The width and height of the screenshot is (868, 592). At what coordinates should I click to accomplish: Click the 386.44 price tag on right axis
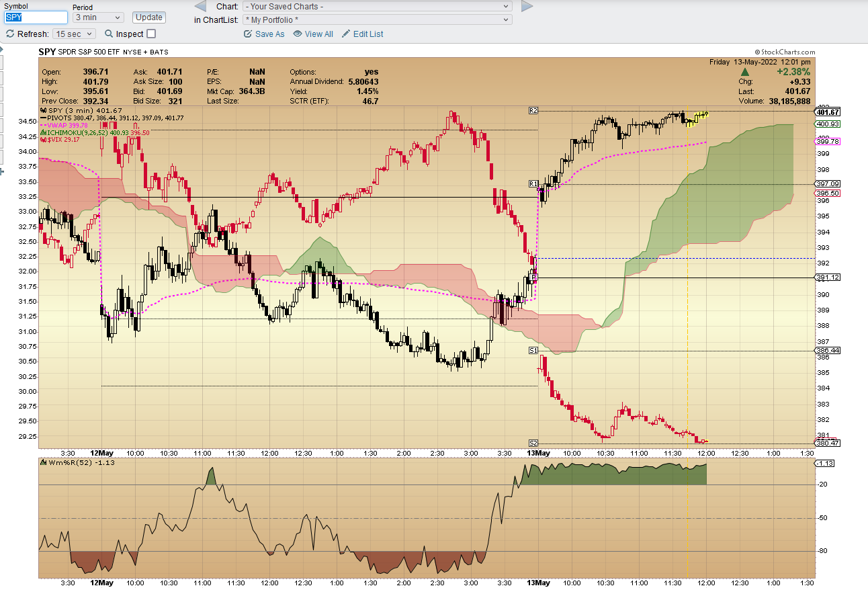828,351
